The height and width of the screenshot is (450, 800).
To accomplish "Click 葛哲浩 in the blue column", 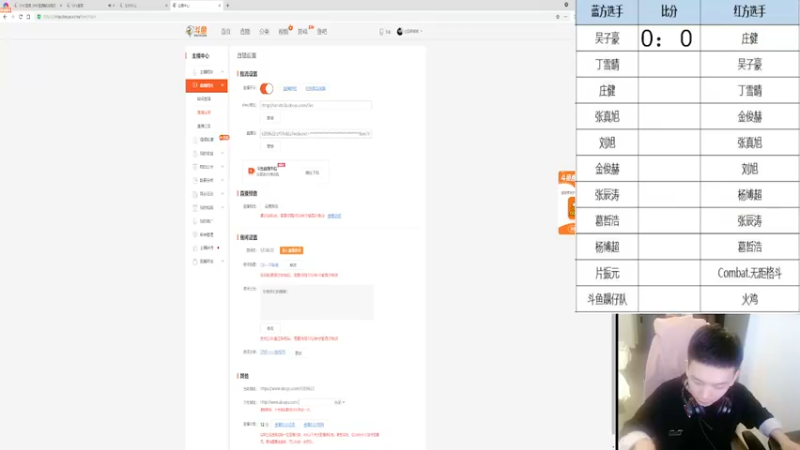I will (x=607, y=221).
